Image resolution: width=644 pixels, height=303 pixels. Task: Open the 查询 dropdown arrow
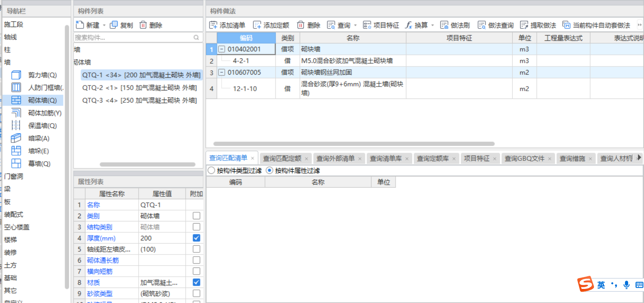[x=355, y=25]
